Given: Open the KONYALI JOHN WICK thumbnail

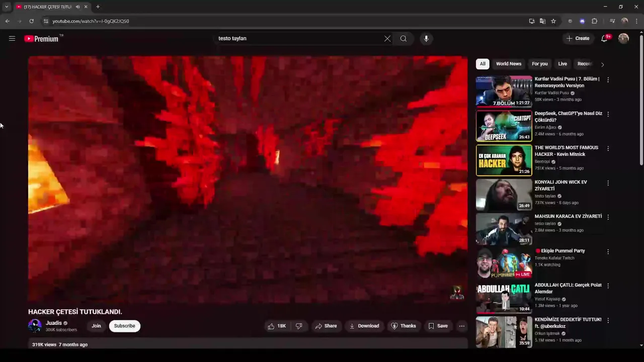Looking at the screenshot, I should click(x=504, y=194).
